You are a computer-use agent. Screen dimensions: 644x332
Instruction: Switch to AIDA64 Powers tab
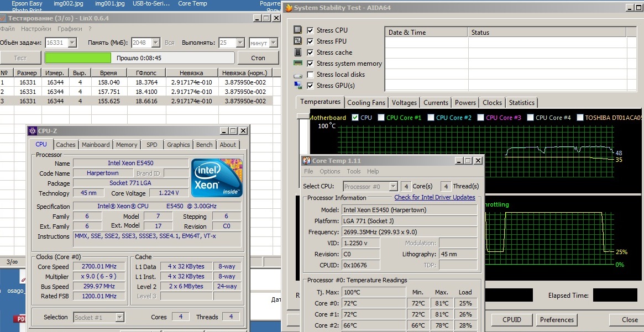(x=465, y=103)
